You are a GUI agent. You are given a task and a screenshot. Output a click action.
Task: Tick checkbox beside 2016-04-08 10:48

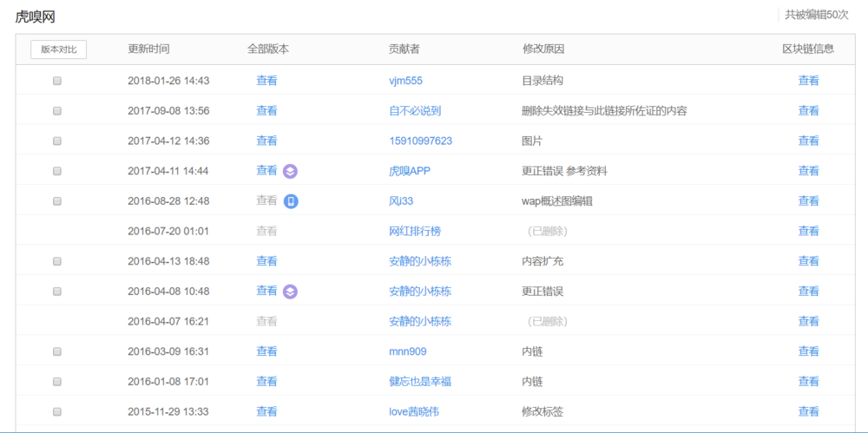pos(57,292)
